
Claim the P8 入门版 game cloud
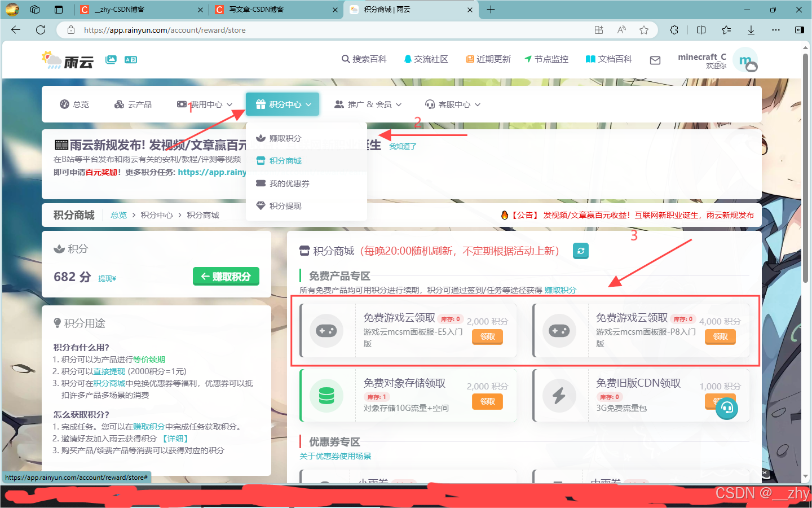point(720,337)
